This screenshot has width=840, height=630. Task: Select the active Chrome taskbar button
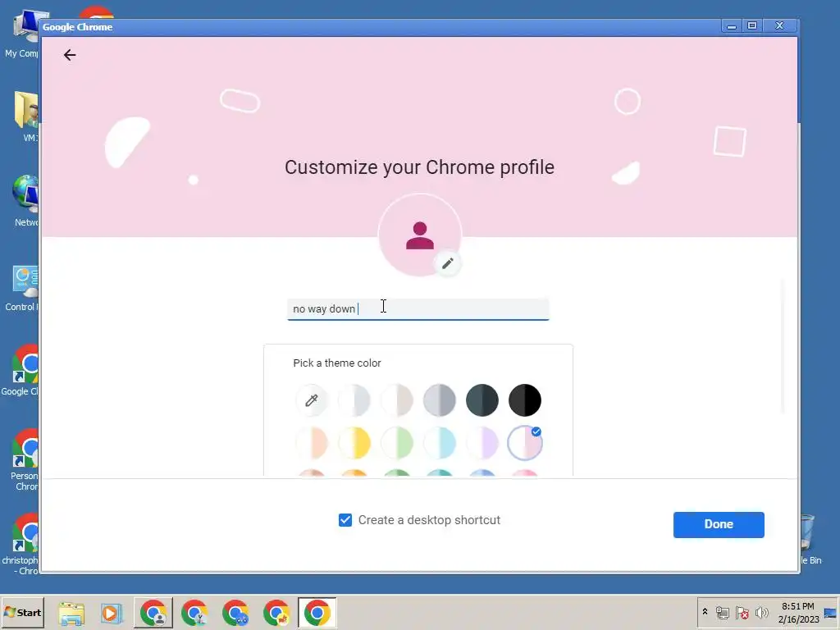point(317,613)
